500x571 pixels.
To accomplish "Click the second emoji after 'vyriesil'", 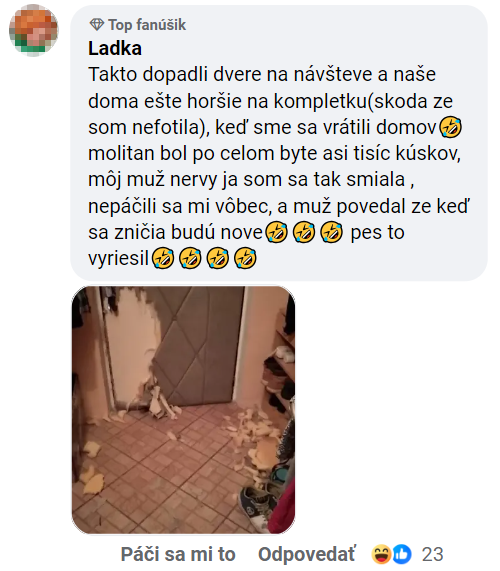I will [190, 259].
